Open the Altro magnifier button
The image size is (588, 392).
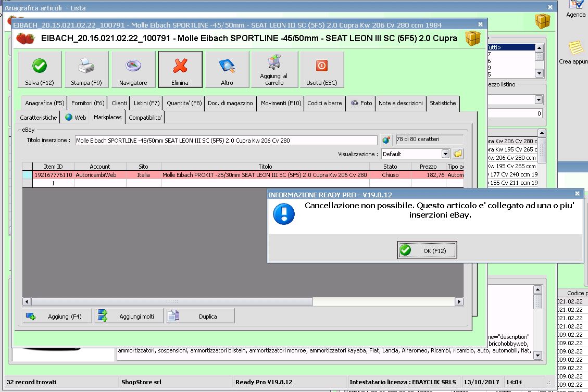pyautogui.click(x=227, y=70)
